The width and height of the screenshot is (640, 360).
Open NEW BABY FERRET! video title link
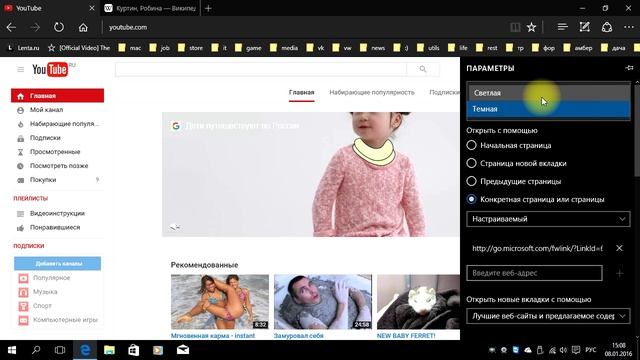(406, 336)
